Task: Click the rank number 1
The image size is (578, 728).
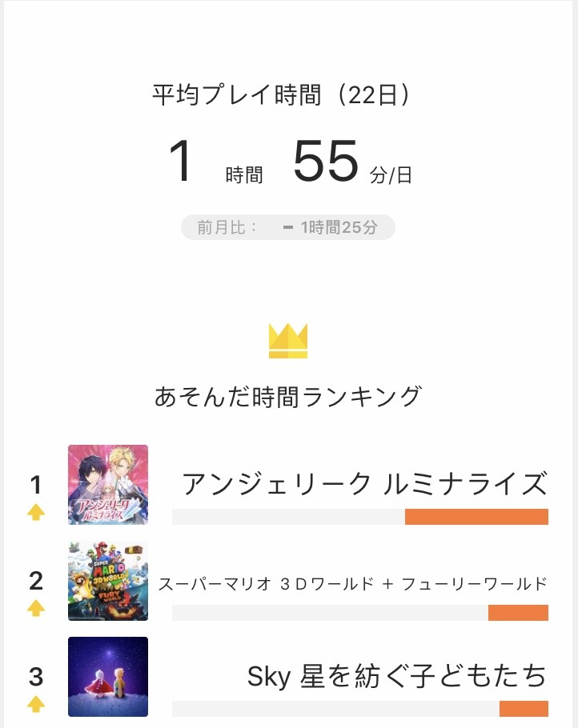Action: tap(36, 485)
